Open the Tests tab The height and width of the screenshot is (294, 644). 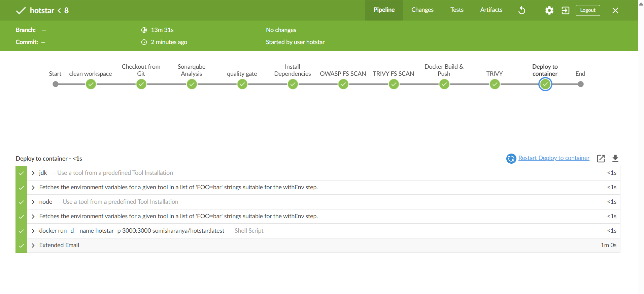pos(457,10)
